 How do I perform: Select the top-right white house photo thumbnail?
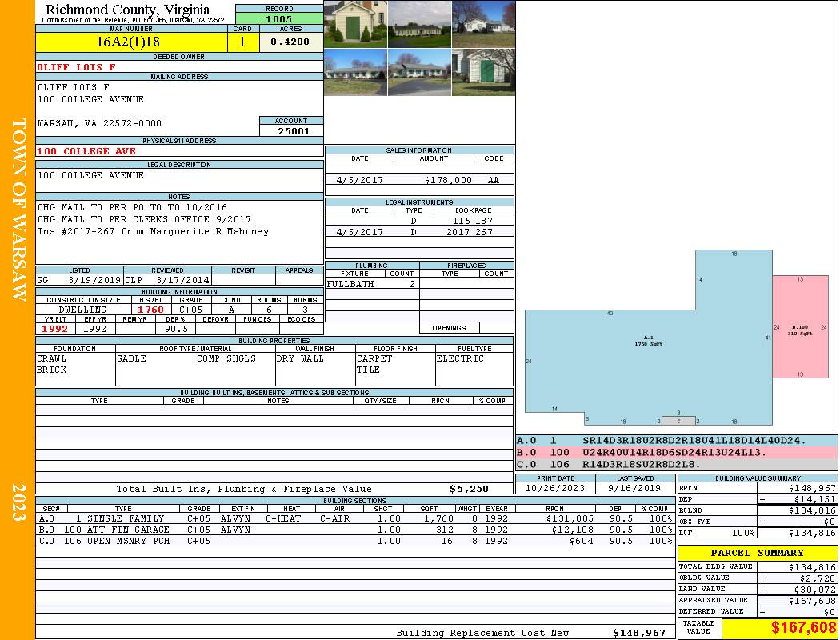(484, 24)
